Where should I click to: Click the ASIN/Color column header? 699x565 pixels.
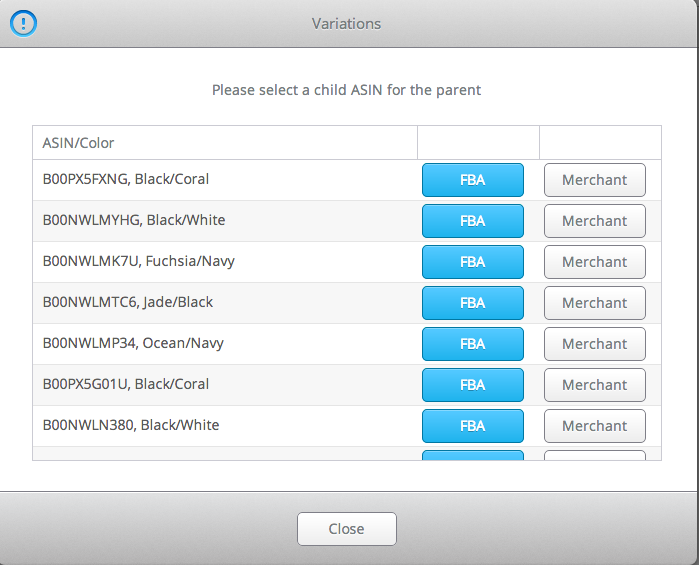[x=78, y=143]
